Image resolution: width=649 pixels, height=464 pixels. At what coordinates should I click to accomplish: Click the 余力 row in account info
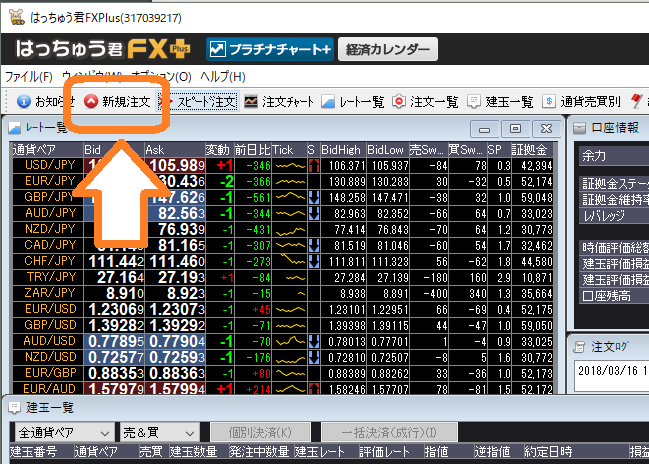coord(614,156)
